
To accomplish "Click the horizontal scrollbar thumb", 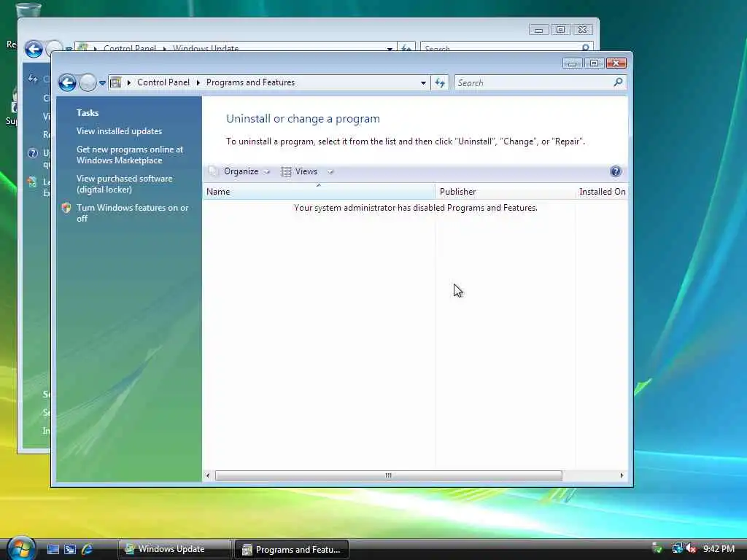I will tap(389, 475).
